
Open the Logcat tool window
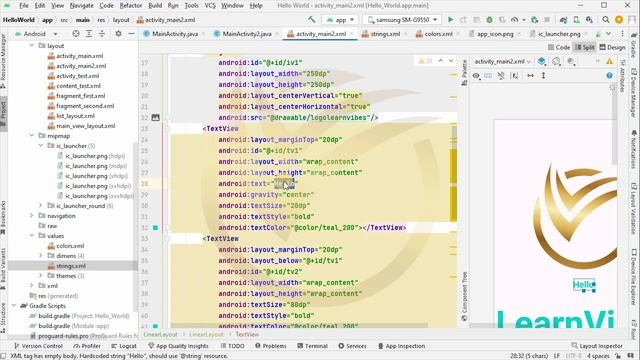point(124,346)
